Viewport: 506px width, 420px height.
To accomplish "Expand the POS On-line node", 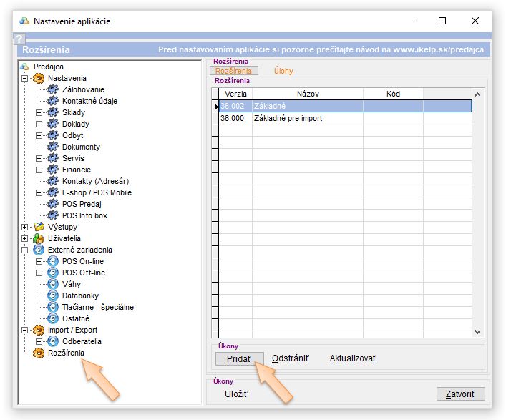I will 39,261.
